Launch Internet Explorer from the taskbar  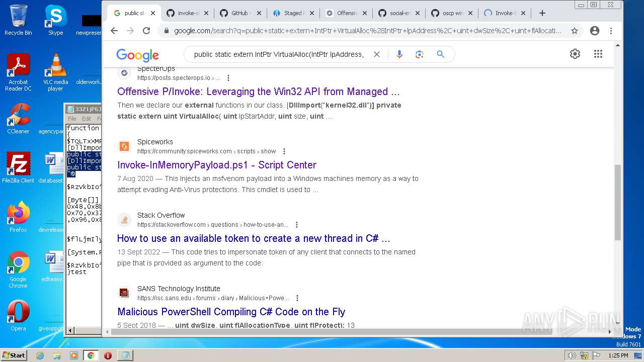coord(40,355)
